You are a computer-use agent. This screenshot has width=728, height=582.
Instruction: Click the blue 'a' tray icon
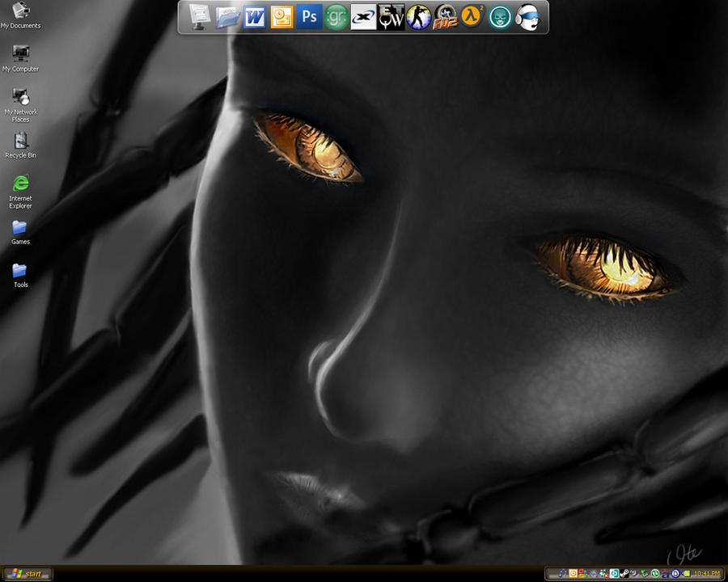point(665,574)
